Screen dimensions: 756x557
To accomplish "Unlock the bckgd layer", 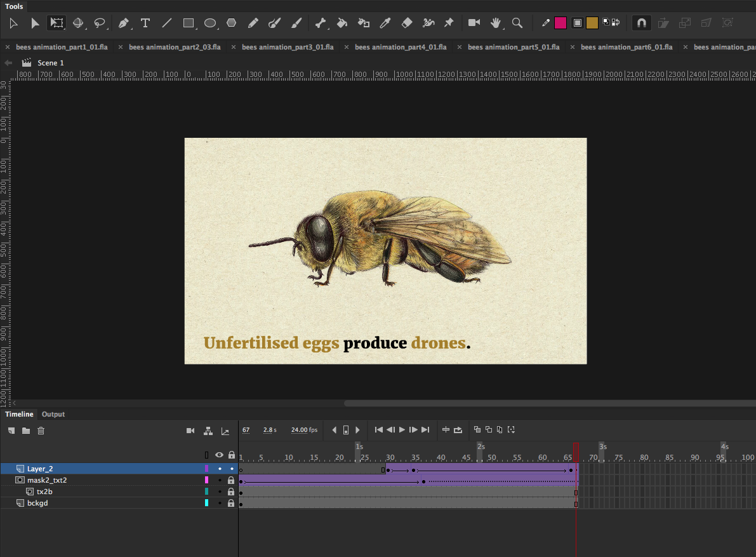I will [231, 503].
